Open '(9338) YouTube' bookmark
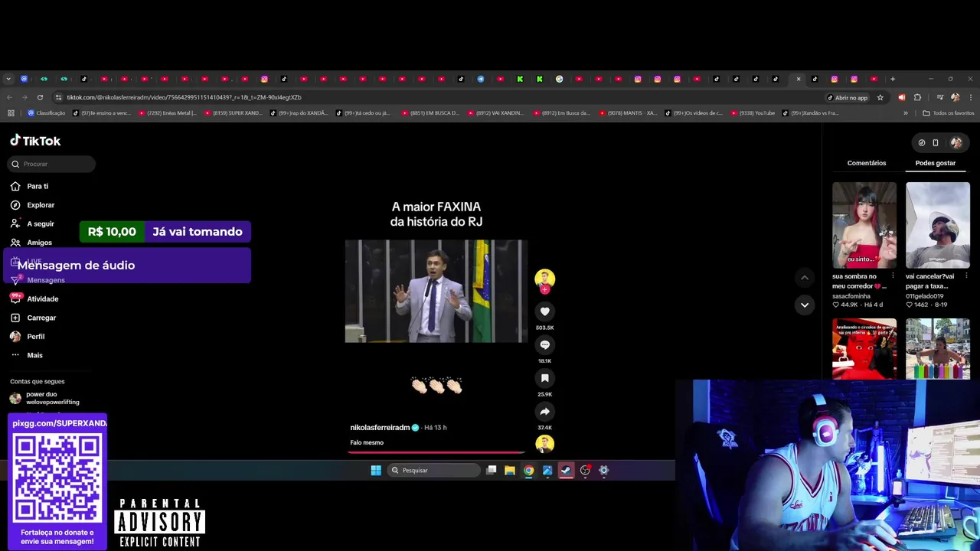The width and height of the screenshot is (980, 551). click(x=752, y=113)
